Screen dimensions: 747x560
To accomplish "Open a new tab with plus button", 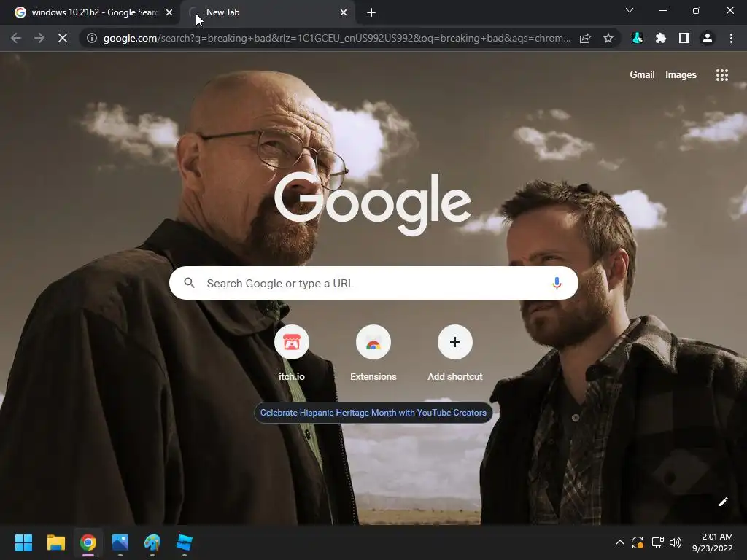I will (371, 12).
